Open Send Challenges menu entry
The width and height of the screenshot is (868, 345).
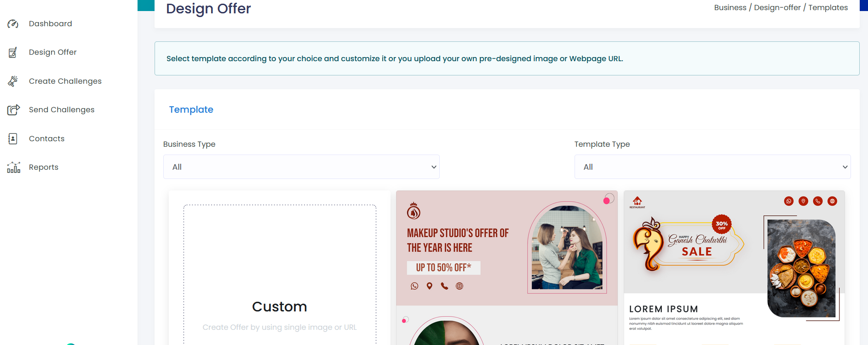62,109
